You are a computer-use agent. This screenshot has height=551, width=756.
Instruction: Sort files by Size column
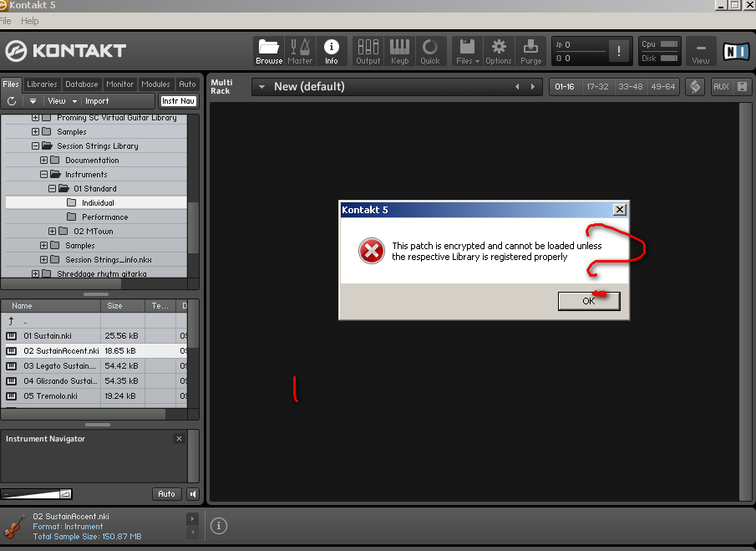123,306
